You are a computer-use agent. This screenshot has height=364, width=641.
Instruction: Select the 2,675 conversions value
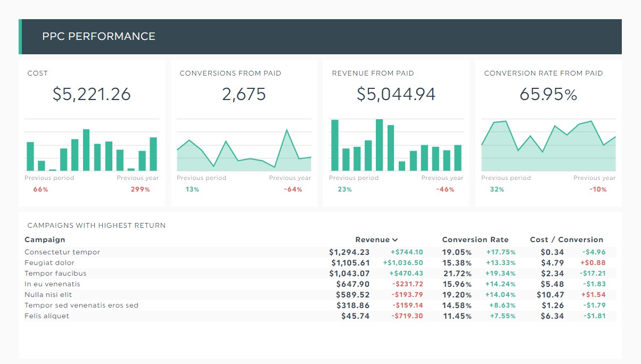pos(244,94)
